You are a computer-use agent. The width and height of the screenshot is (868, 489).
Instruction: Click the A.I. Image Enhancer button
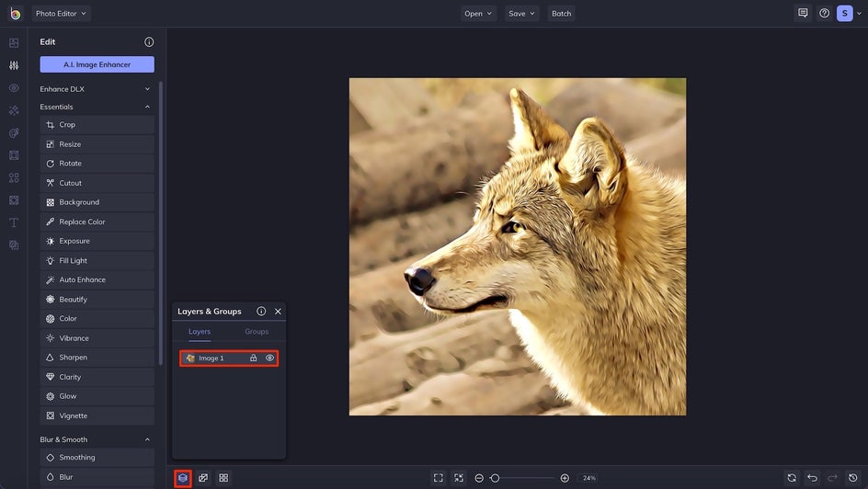(x=97, y=64)
